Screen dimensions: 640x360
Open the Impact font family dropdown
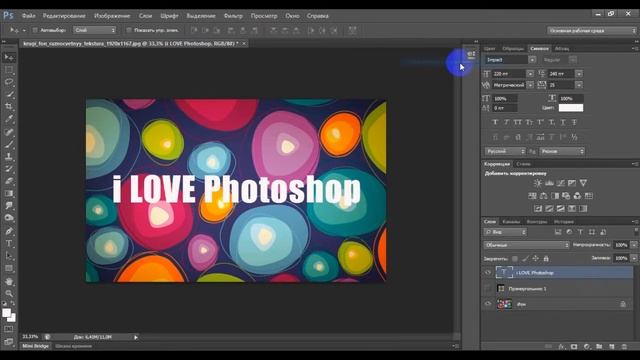(532, 60)
